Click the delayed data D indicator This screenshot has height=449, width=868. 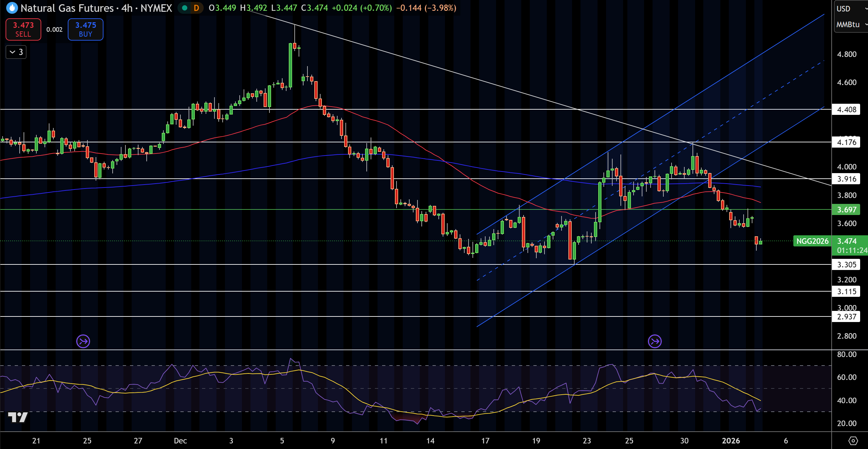pyautogui.click(x=196, y=8)
